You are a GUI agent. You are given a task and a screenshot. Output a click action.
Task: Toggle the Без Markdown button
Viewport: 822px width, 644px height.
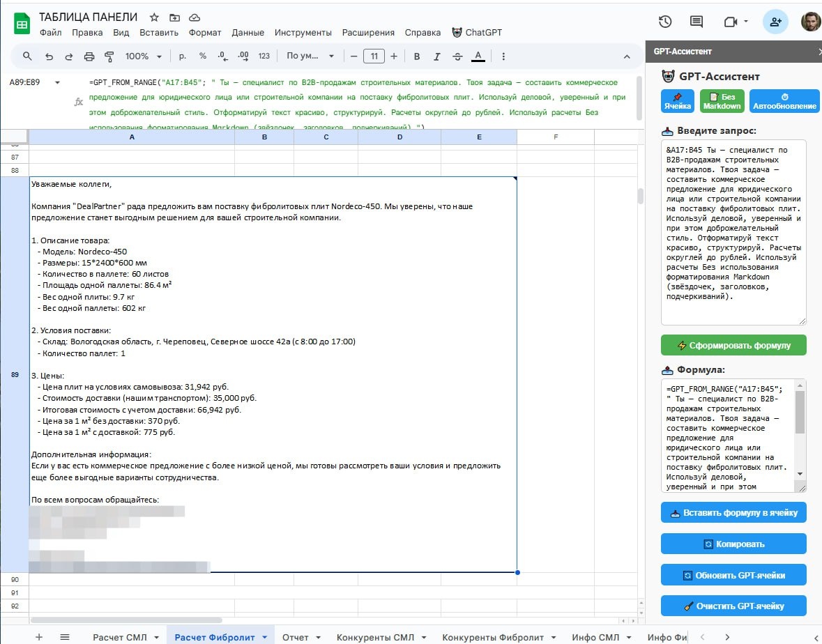722,101
